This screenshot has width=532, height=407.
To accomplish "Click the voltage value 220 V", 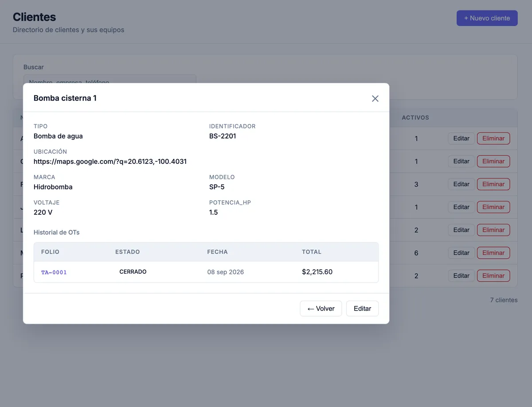I will pyautogui.click(x=43, y=213).
